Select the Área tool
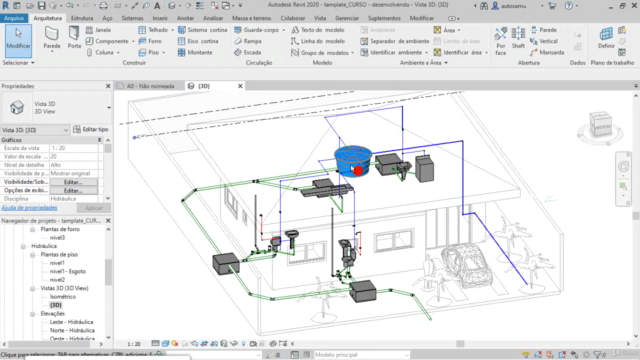 point(444,30)
